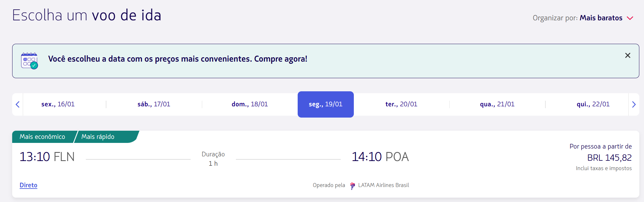Click the BRL 145,82 fare price
Screen dimensions: 644x202
tap(609, 158)
